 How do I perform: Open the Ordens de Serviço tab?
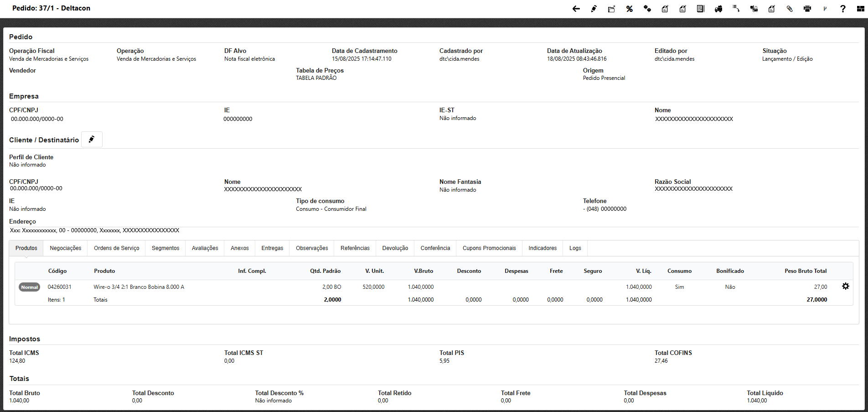tap(116, 248)
